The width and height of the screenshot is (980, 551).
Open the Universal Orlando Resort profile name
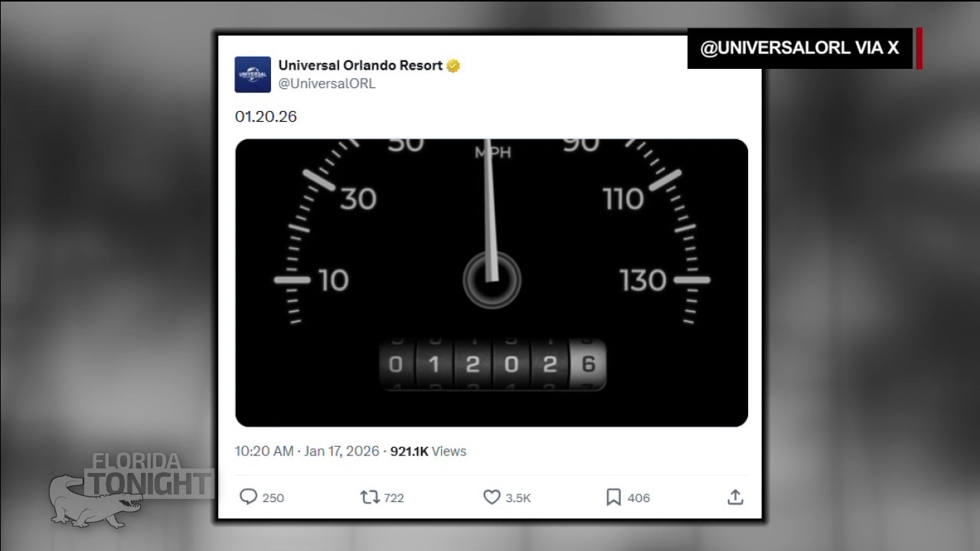pyautogui.click(x=360, y=66)
